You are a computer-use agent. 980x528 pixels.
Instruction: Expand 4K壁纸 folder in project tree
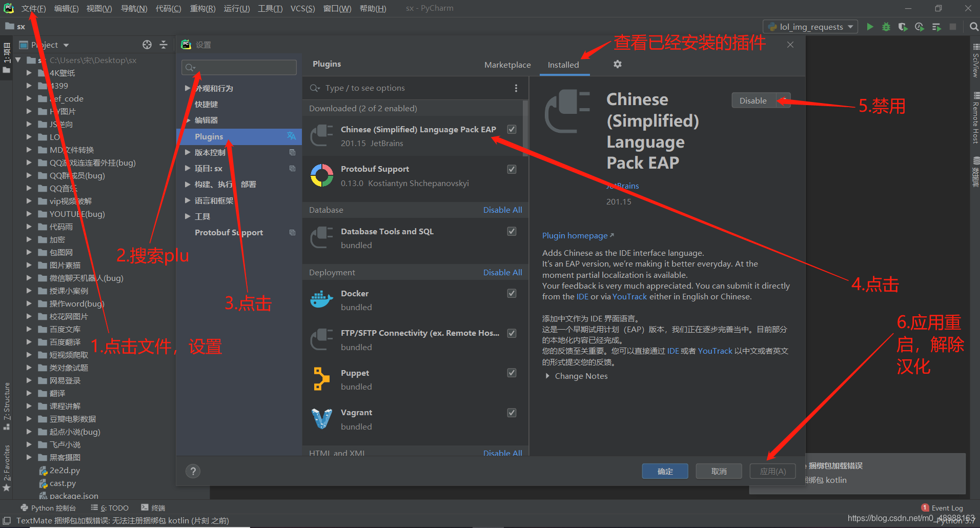pos(29,73)
